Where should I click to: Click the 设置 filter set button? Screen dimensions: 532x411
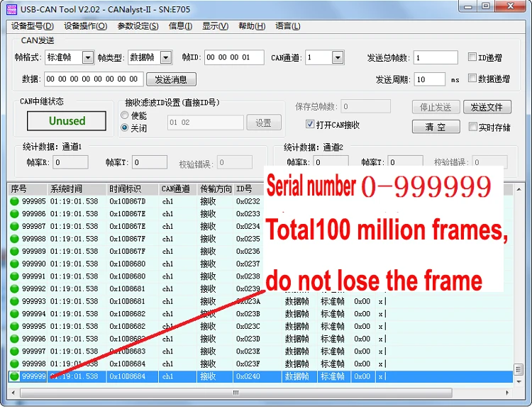264,123
